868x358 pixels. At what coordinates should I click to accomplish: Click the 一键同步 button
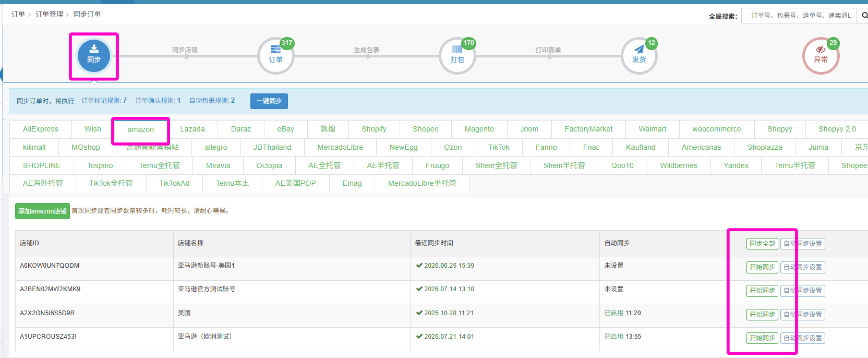pos(269,101)
